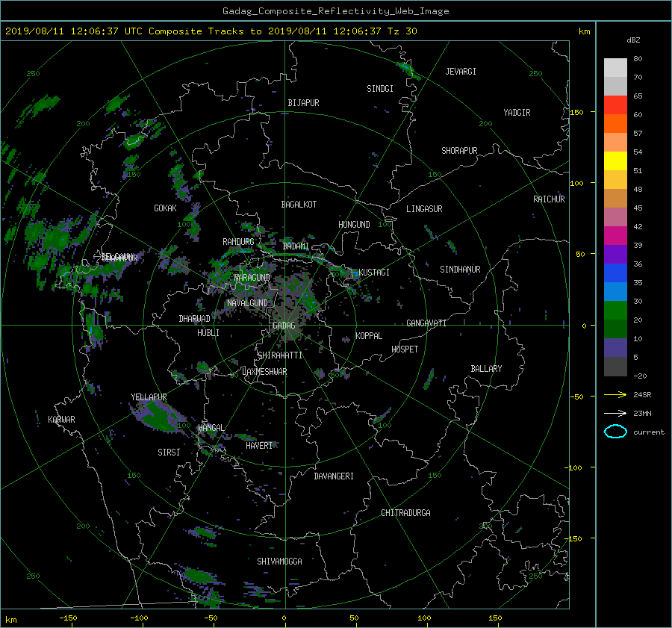Screen dimensions: 672x628
Task: Click the blue echo cell near Jevargi
Action: pyautogui.click(x=406, y=69)
